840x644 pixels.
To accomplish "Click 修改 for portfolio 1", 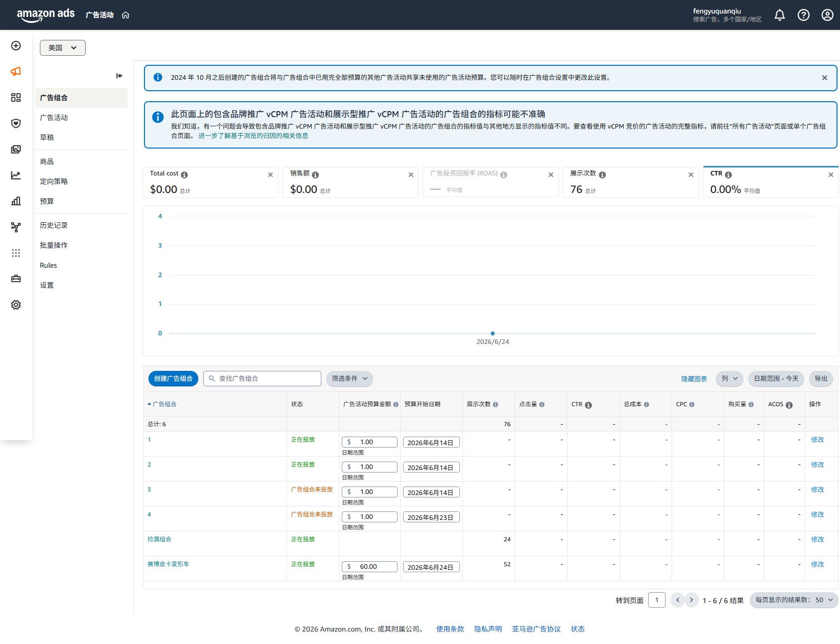I will point(818,440).
